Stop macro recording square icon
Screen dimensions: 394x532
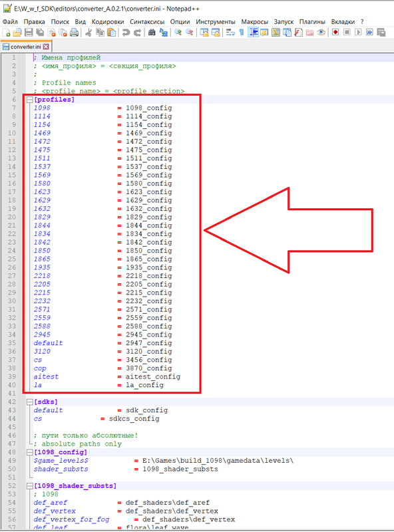[x=347, y=32]
